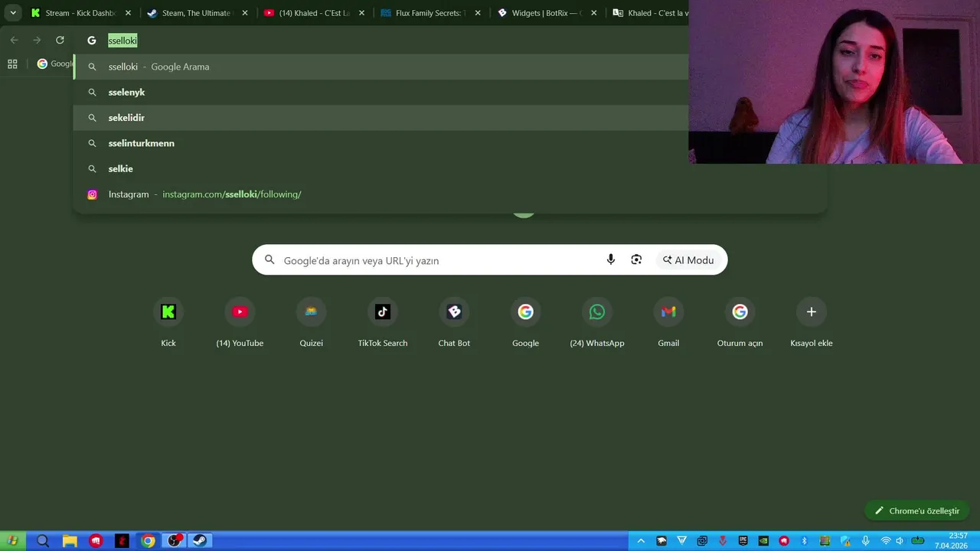
Task: Open File Explorer from the taskbar
Action: pos(69,541)
